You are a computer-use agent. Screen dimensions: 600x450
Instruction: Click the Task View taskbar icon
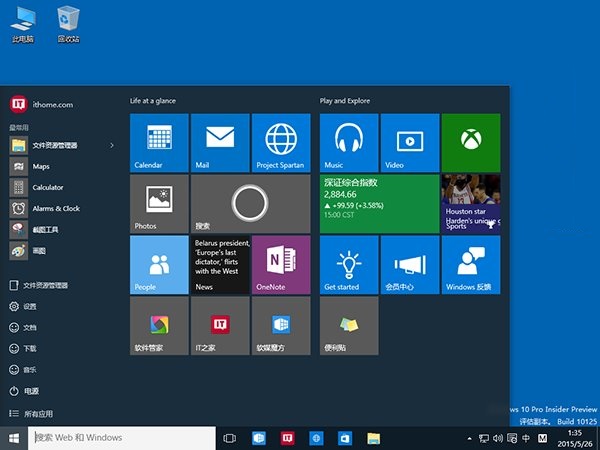(229, 438)
